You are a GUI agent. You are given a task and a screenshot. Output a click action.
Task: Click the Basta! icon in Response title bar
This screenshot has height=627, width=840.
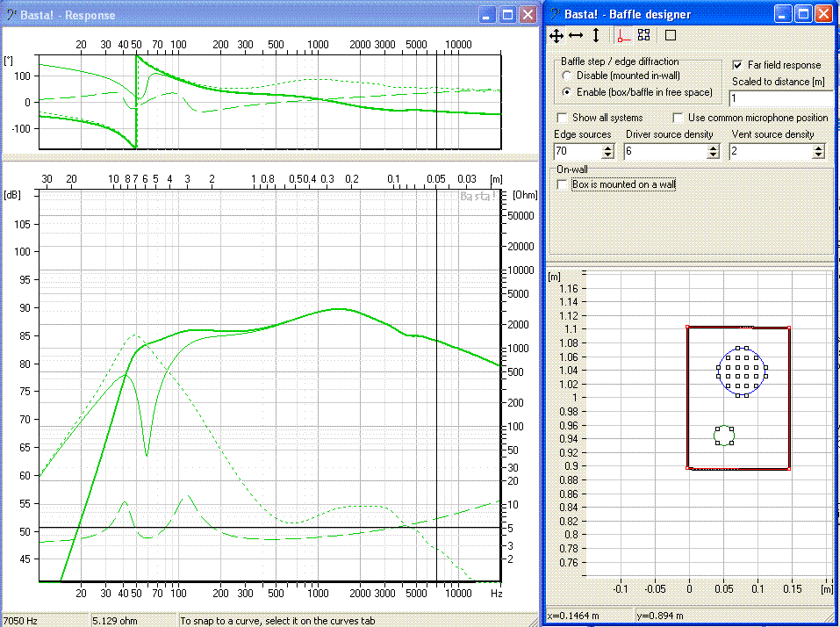(11, 15)
